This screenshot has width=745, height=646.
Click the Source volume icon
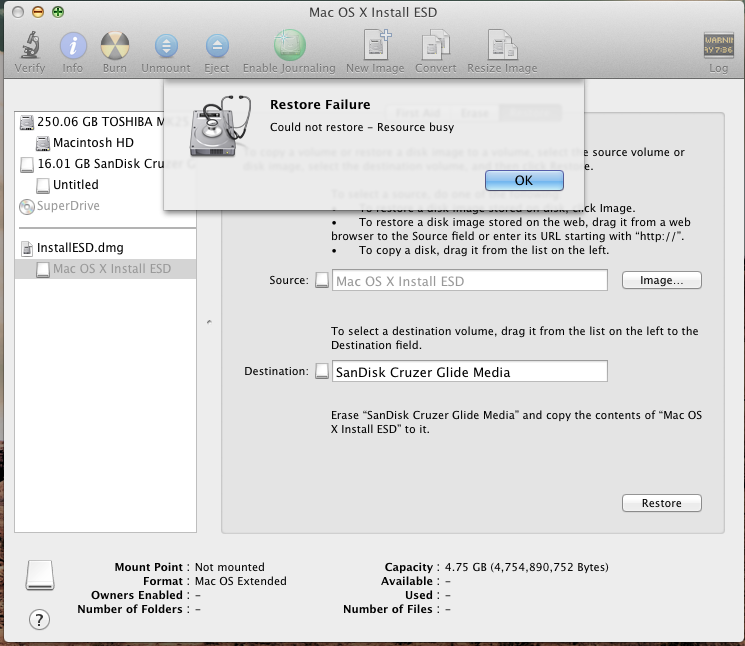322,280
